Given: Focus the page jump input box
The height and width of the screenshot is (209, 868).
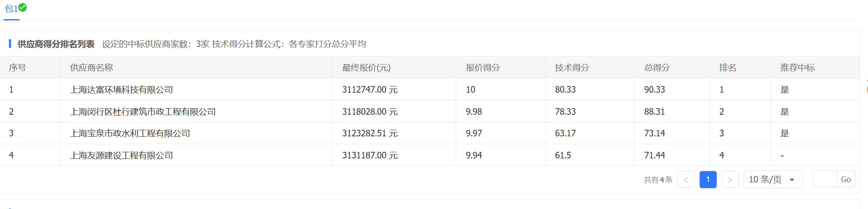Looking at the screenshot, I should [x=824, y=179].
